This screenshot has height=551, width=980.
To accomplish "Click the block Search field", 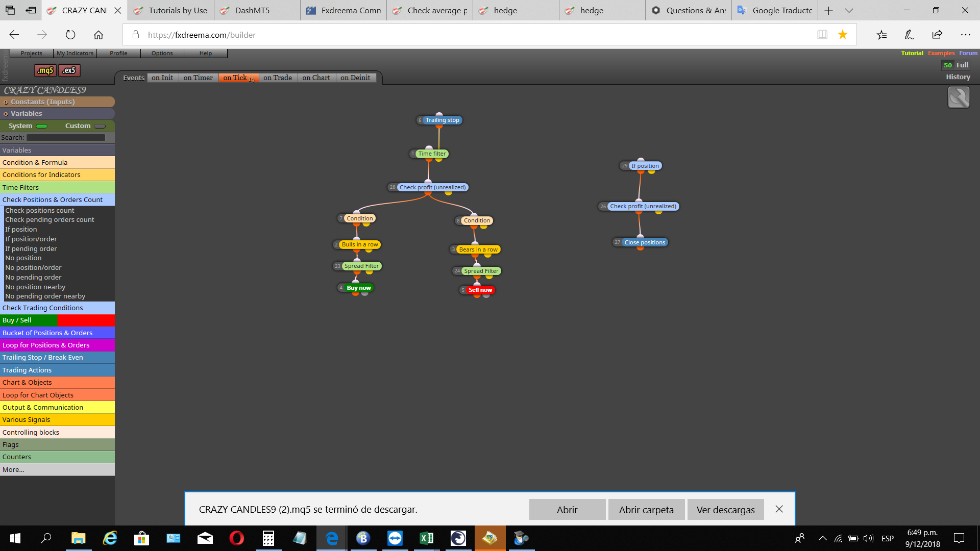I will click(66, 138).
